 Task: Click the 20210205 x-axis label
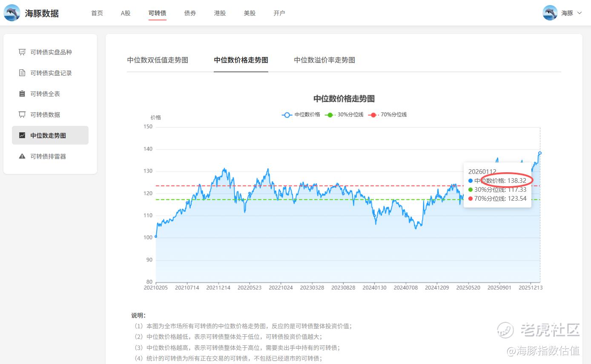point(156,288)
